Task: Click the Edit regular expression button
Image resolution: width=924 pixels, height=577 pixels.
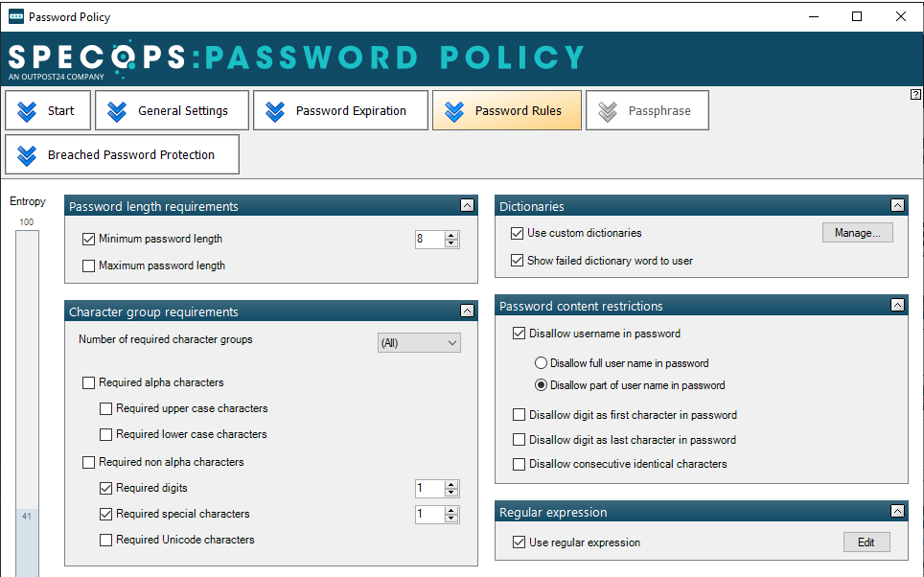Action: click(866, 542)
